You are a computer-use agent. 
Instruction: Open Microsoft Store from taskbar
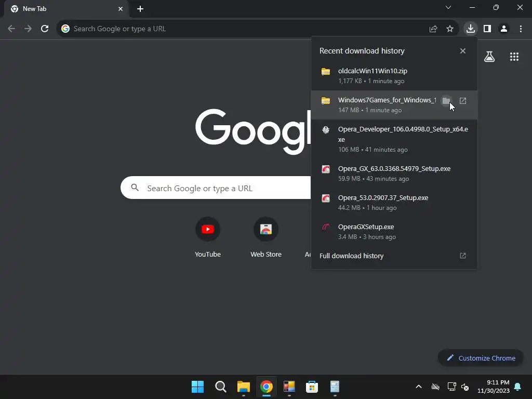pyautogui.click(x=312, y=387)
